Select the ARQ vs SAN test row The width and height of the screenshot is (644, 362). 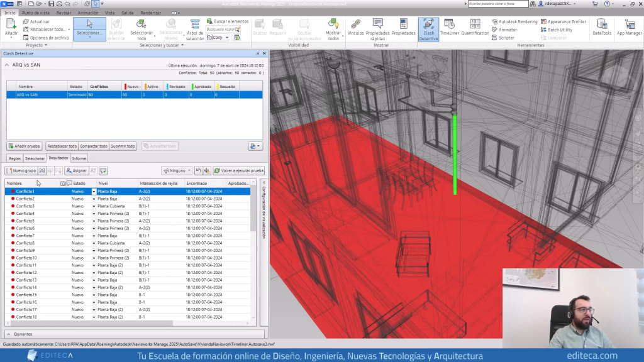(x=135, y=95)
